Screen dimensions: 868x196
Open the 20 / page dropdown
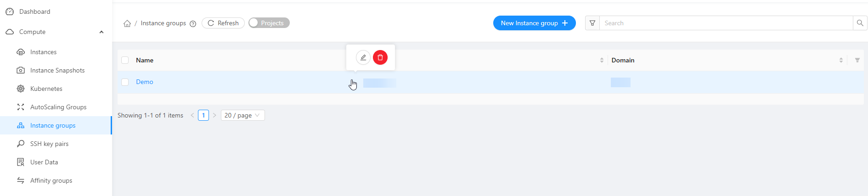pyautogui.click(x=242, y=115)
